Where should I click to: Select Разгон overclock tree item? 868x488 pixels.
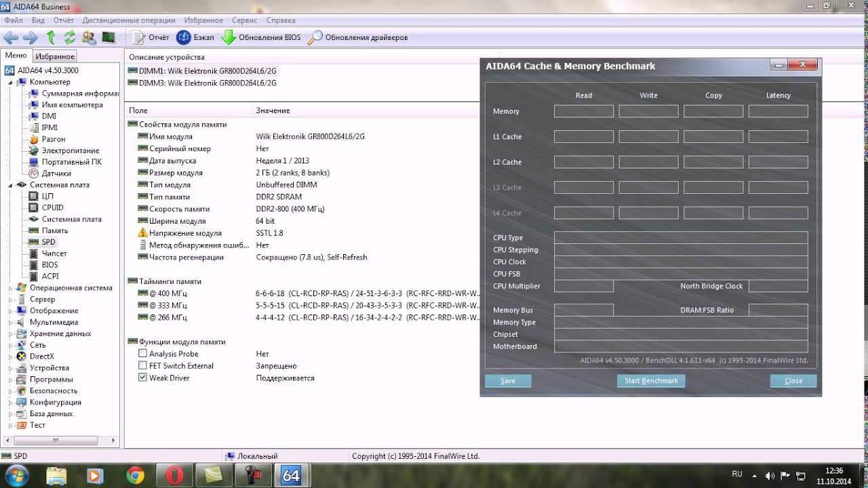pyautogui.click(x=47, y=139)
